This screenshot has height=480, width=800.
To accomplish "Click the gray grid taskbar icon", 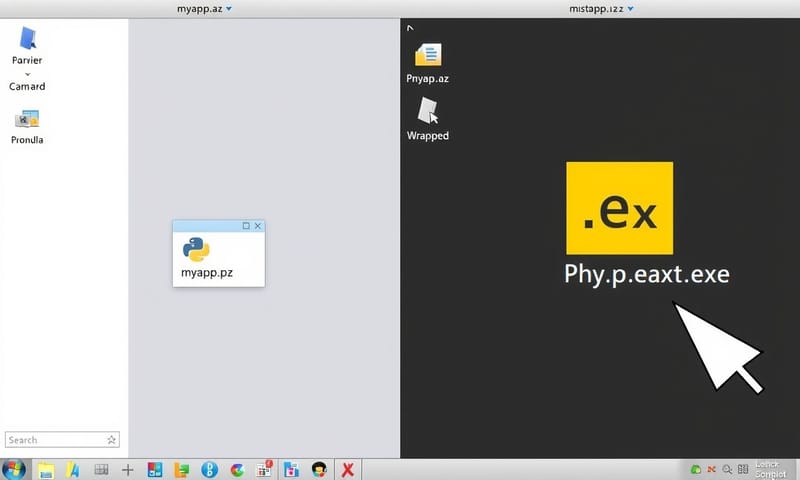I will click(101, 469).
